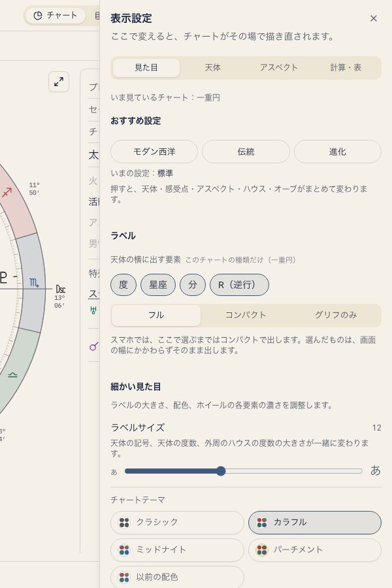
Task: Toggle the R（逆行） label chip
Action: click(x=239, y=285)
